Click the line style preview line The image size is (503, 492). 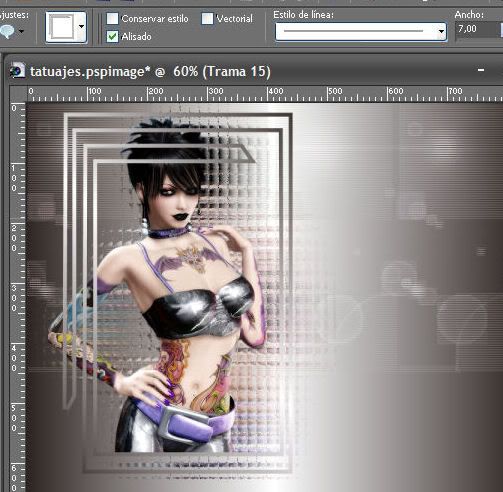(x=353, y=31)
